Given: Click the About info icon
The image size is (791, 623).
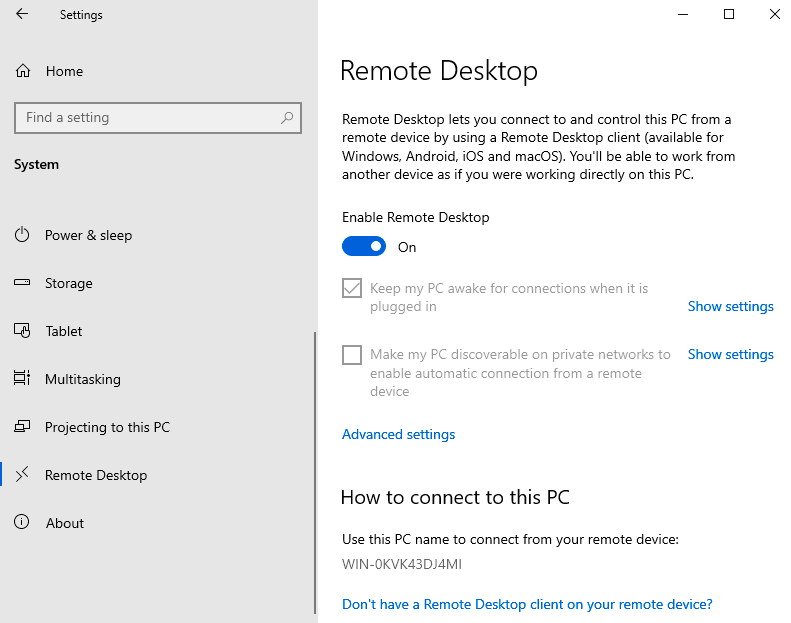Looking at the screenshot, I should click(22, 522).
